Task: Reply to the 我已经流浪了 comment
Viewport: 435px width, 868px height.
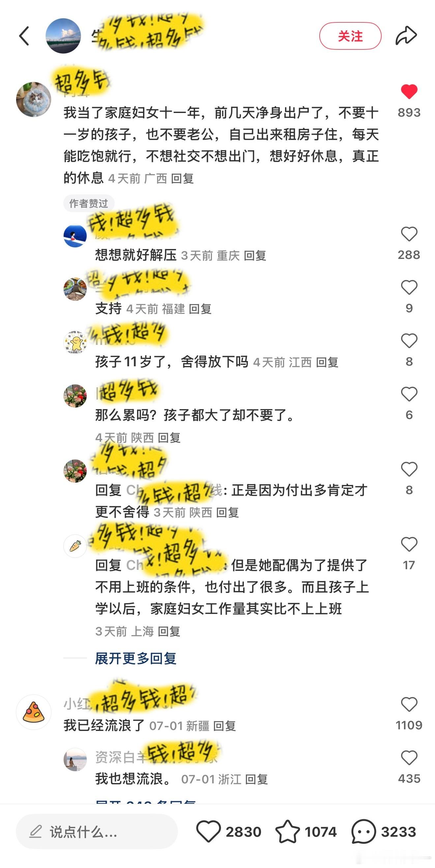Action: coord(224,726)
